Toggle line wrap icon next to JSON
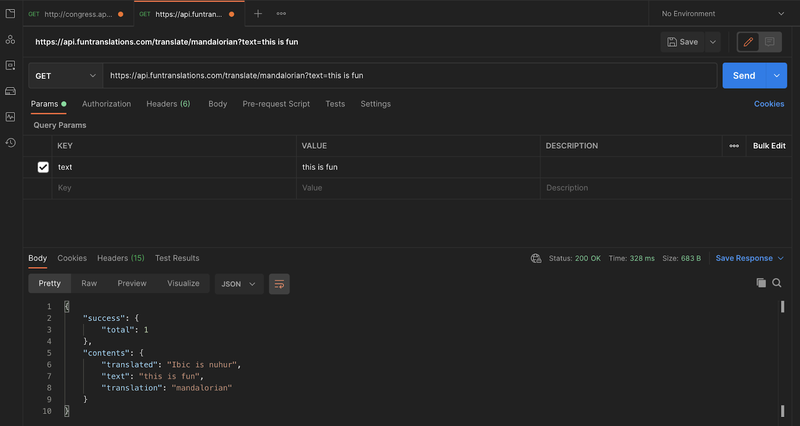Image resolution: width=800 pixels, height=426 pixels. (279, 284)
